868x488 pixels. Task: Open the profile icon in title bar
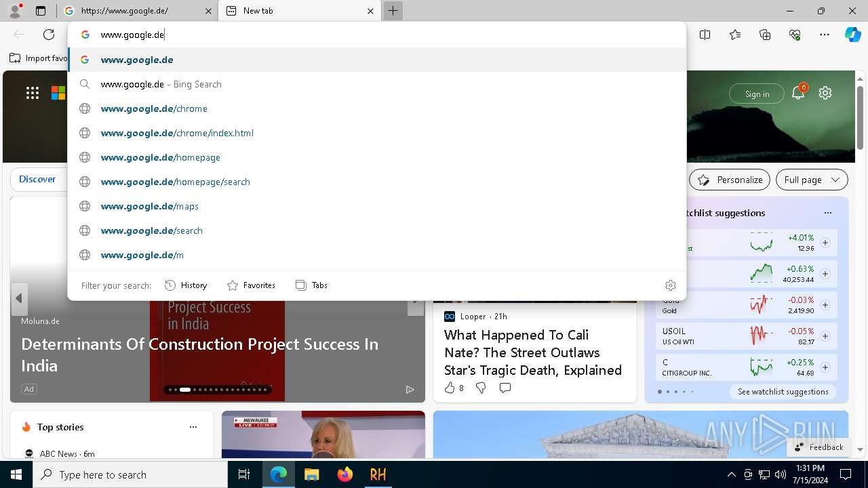pyautogui.click(x=15, y=11)
